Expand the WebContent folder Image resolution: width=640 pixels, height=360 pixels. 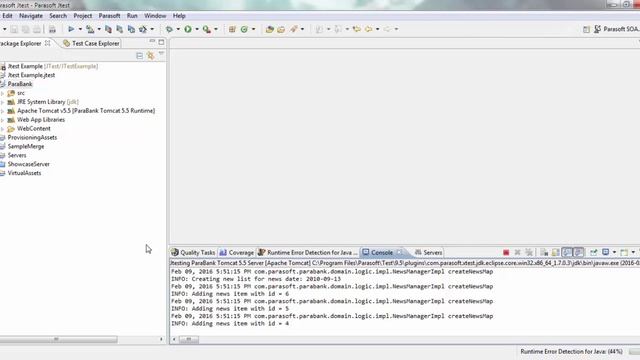click(2, 129)
